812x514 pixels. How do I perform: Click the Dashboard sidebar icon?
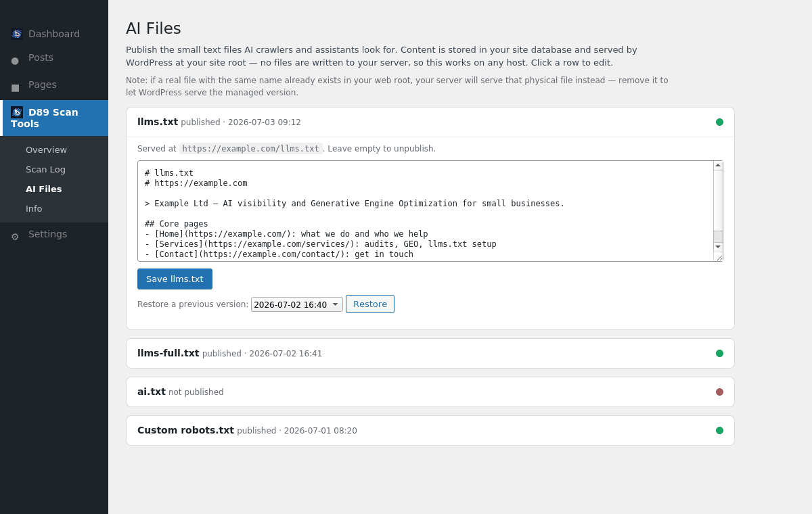[17, 34]
